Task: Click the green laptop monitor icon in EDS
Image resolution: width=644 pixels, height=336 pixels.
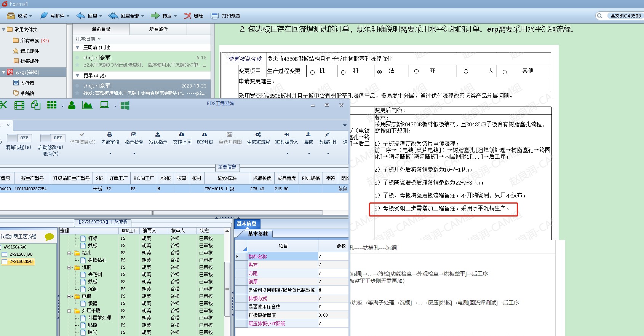Action: coord(104,105)
